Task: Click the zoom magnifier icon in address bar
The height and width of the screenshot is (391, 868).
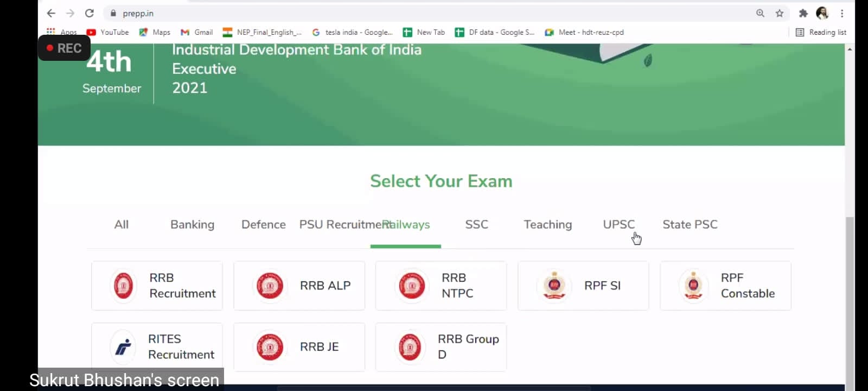Action: click(760, 13)
